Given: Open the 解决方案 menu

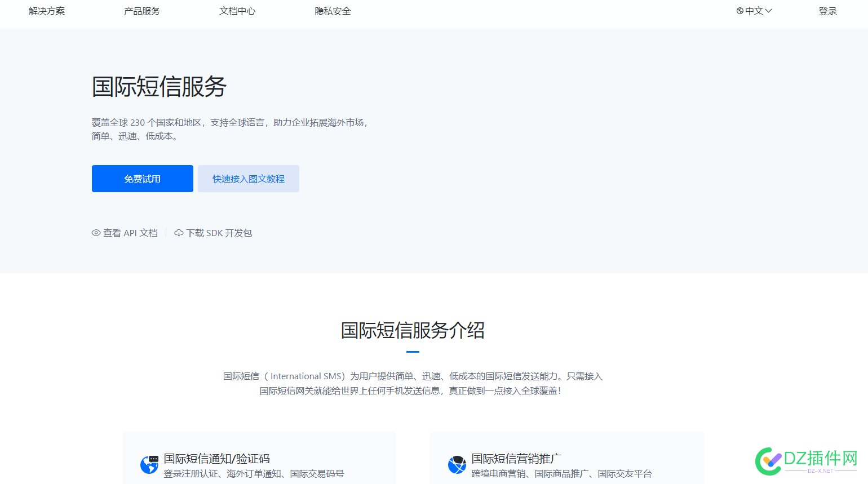Looking at the screenshot, I should click(x=47, y=11).
